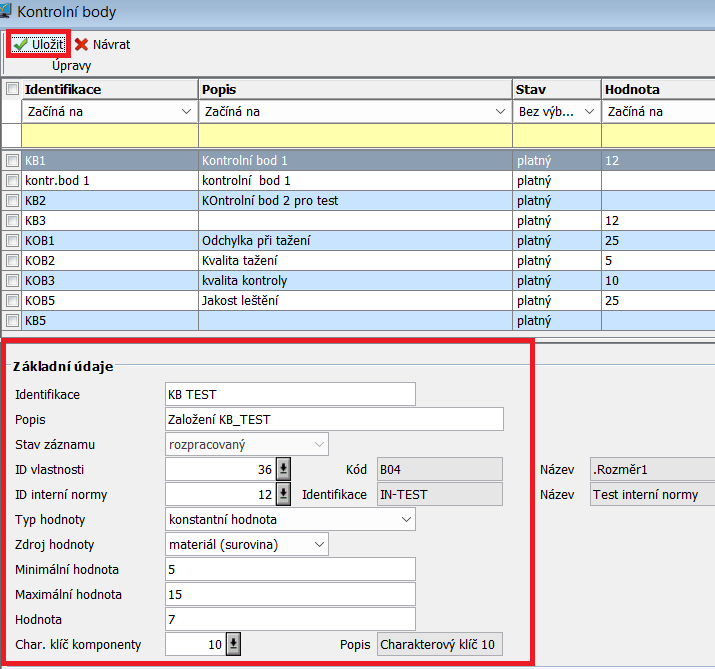Open Char. klíč komponenty lookup arrow button
Image resolution: width=715 pixels, height=669 pixels.
click(233, 645)
